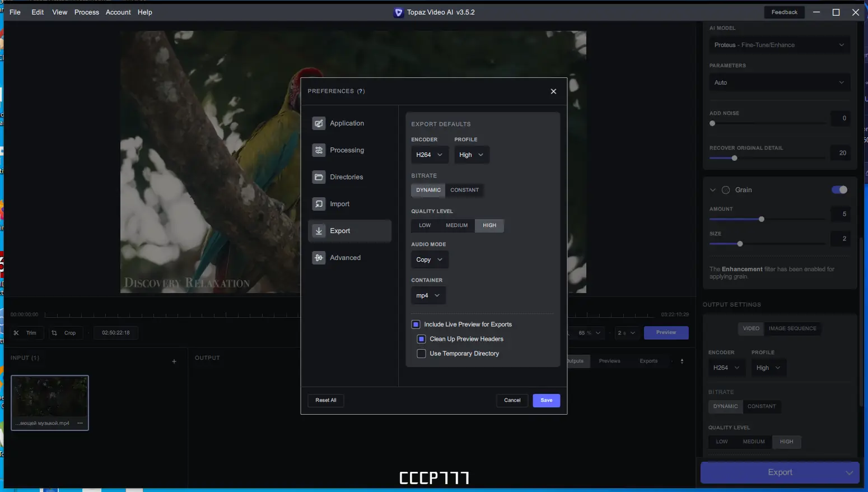The image size is (868, 492).
Task: Turn off the Grain switch
Action: (839, 190)
